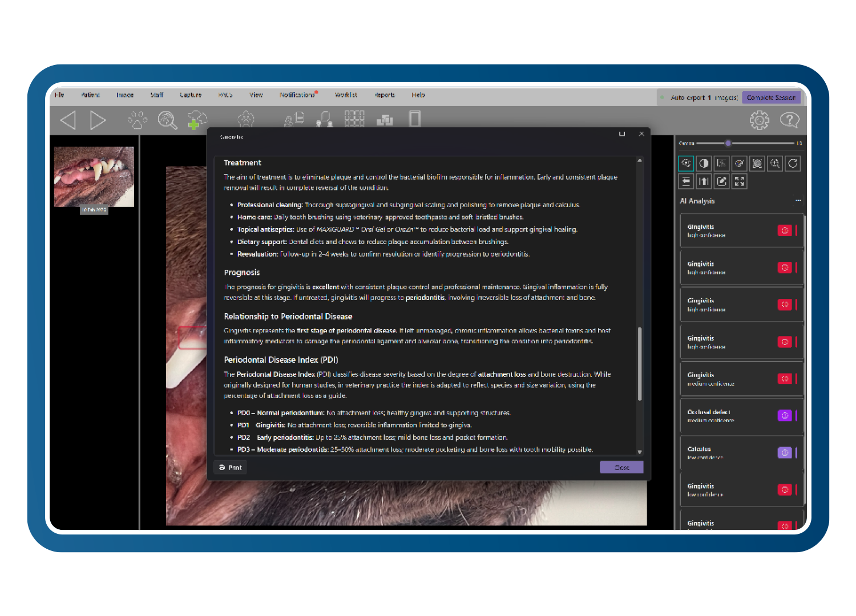Open the Notifications menu
Viewport: 856px width, 616px height.
point(297,95)
